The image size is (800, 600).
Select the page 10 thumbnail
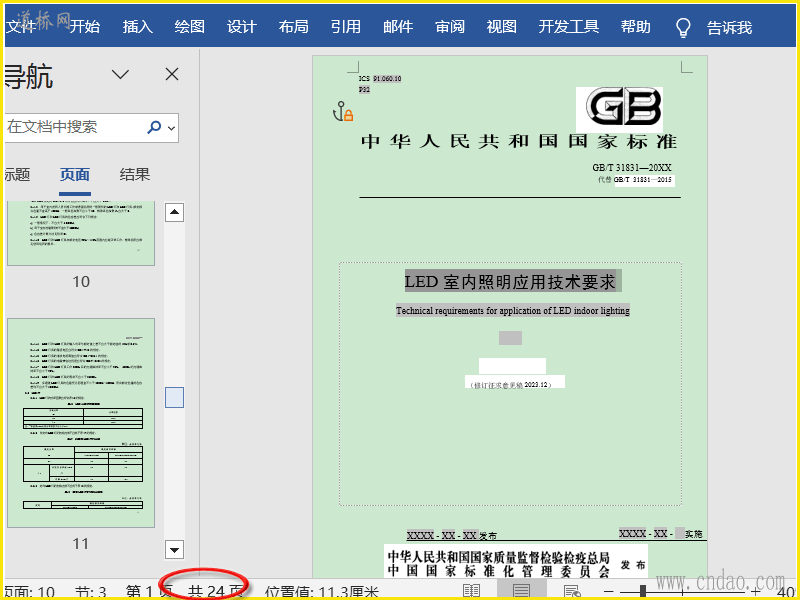81,233
